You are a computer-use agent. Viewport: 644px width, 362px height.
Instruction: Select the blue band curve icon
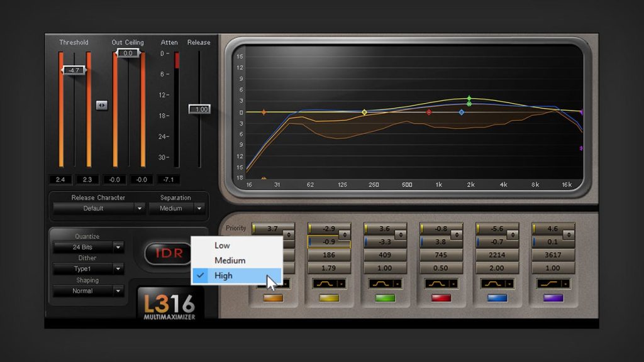click(x=496, y=284)
